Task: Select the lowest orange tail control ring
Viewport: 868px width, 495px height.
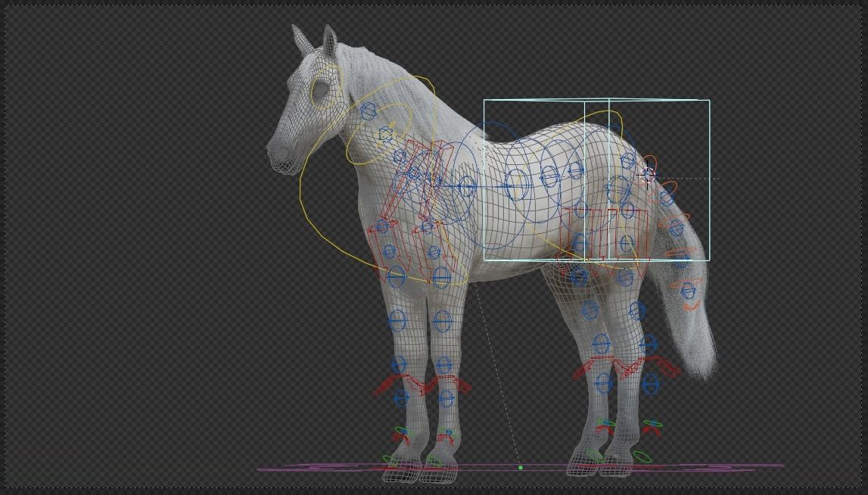Action: tap(690, 306)
